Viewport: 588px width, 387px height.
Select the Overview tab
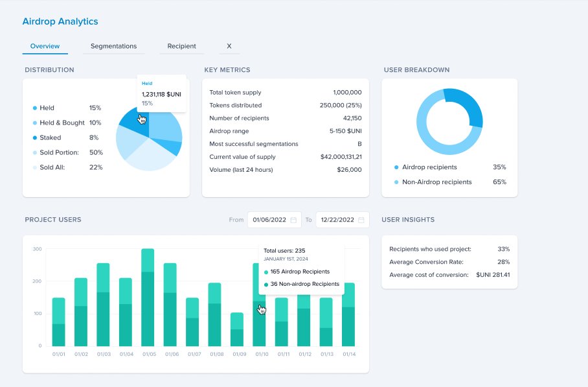pyautogui.click(x=45, y=46)
